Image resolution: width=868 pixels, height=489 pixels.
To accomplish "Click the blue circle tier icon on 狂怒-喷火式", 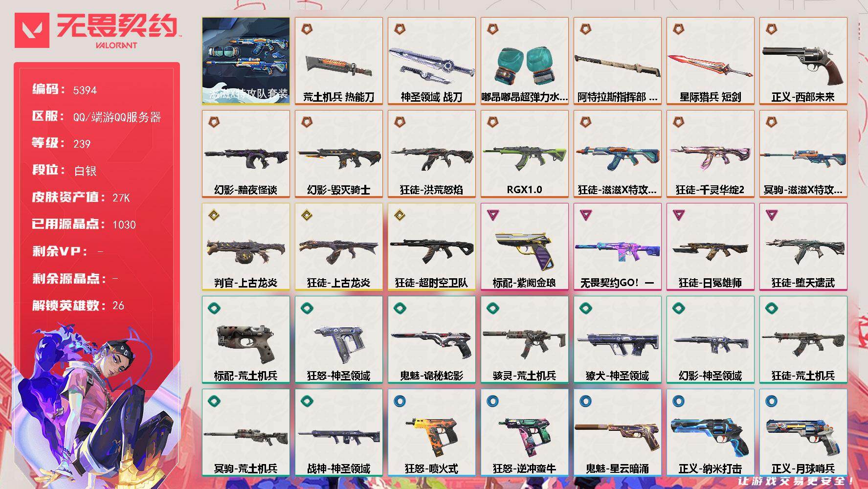I will [x=400, y=401].
